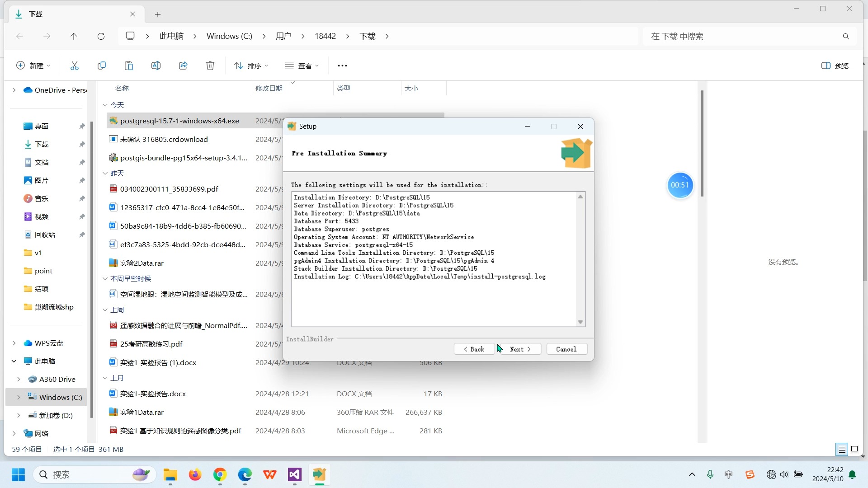This screenshot has width=868, height=488.
Task: Open the three-dots more options menu
Action: [x=342, y=66]
